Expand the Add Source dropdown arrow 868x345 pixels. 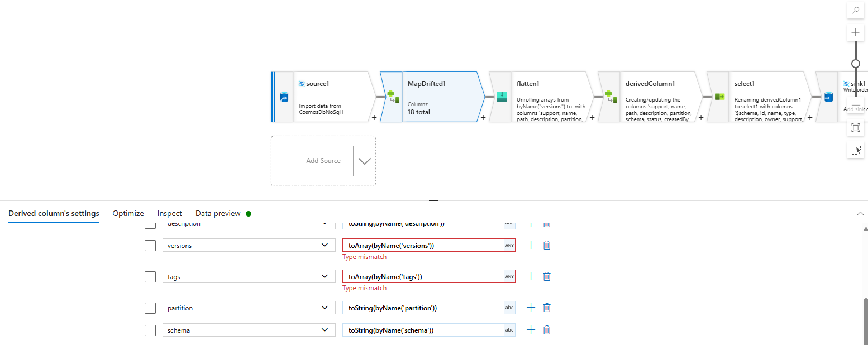point(364,161)
